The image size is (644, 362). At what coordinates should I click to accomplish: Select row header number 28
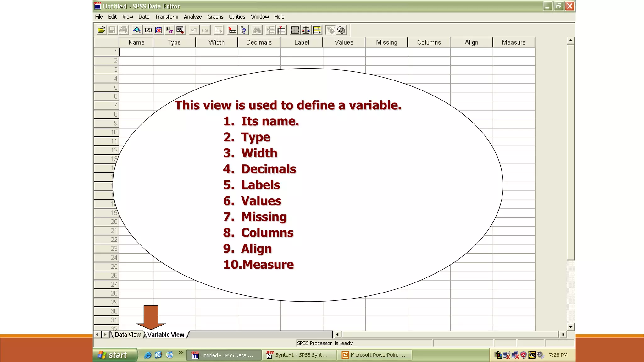click(x=106, y=293)
